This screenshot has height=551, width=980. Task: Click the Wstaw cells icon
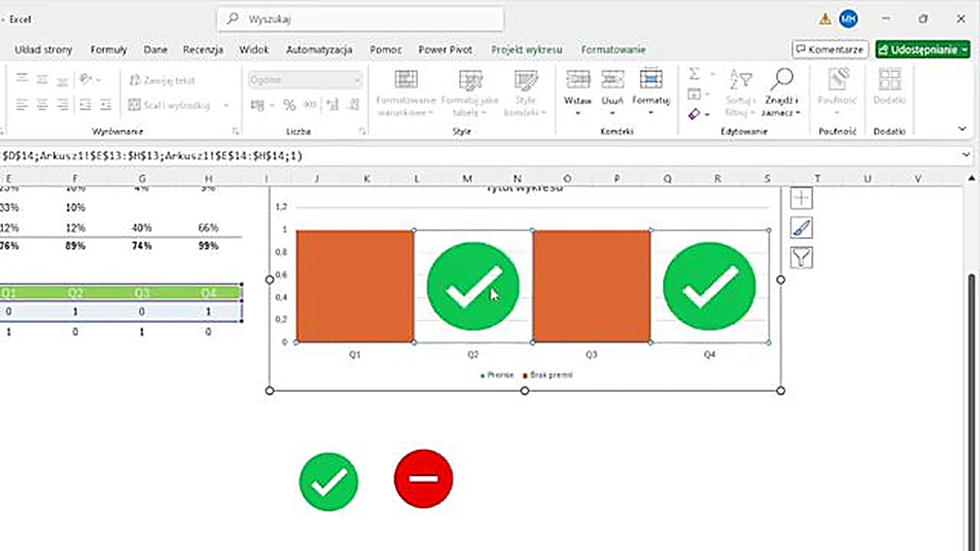(577, 80)
